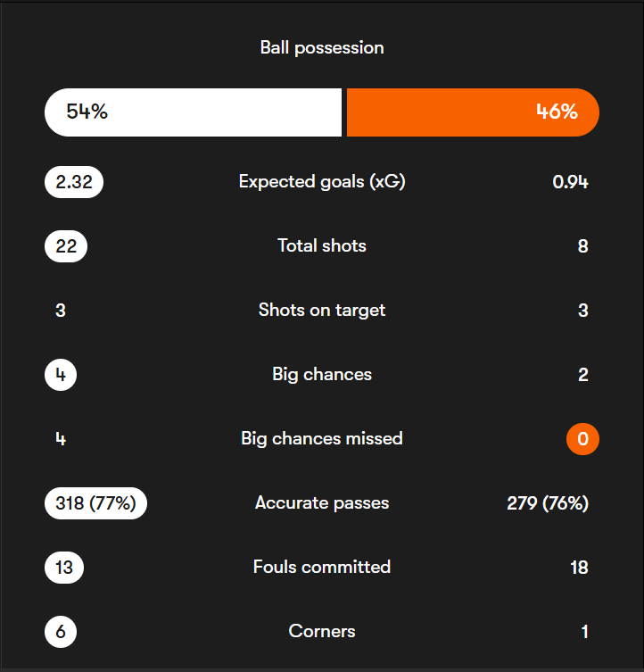Select the Big chances missed label

(322, 438)
